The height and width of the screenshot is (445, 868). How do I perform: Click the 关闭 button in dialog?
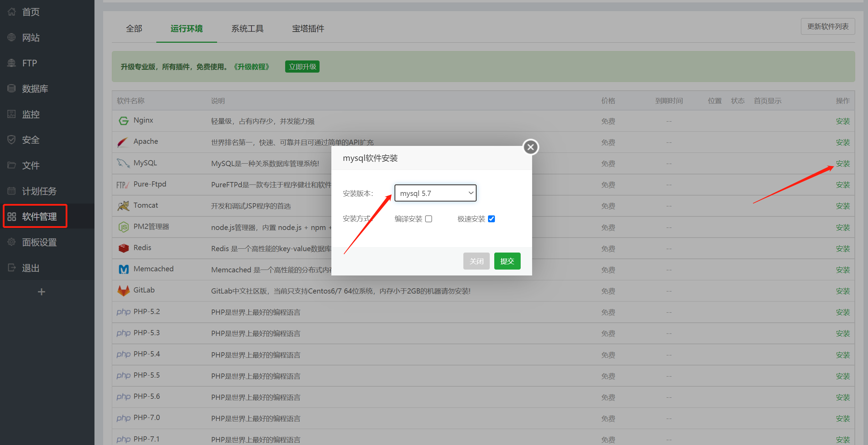click(x=476, y=261)
